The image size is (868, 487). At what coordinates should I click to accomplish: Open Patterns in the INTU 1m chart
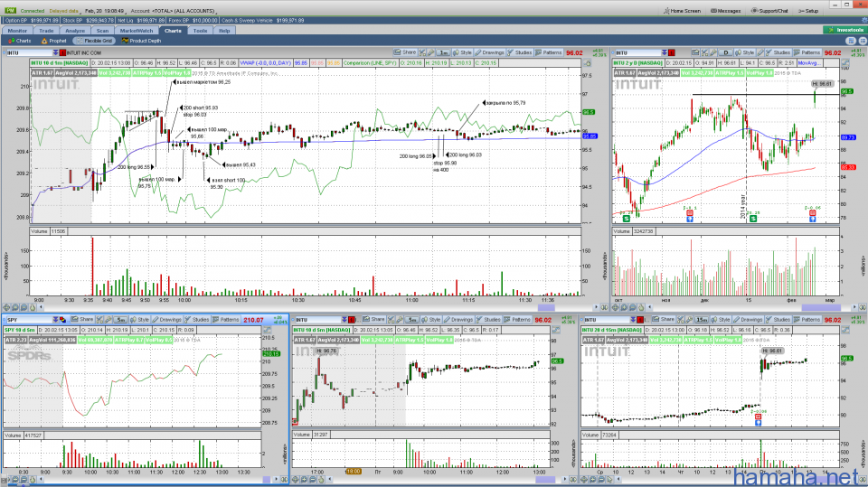(x=548, y=52)
